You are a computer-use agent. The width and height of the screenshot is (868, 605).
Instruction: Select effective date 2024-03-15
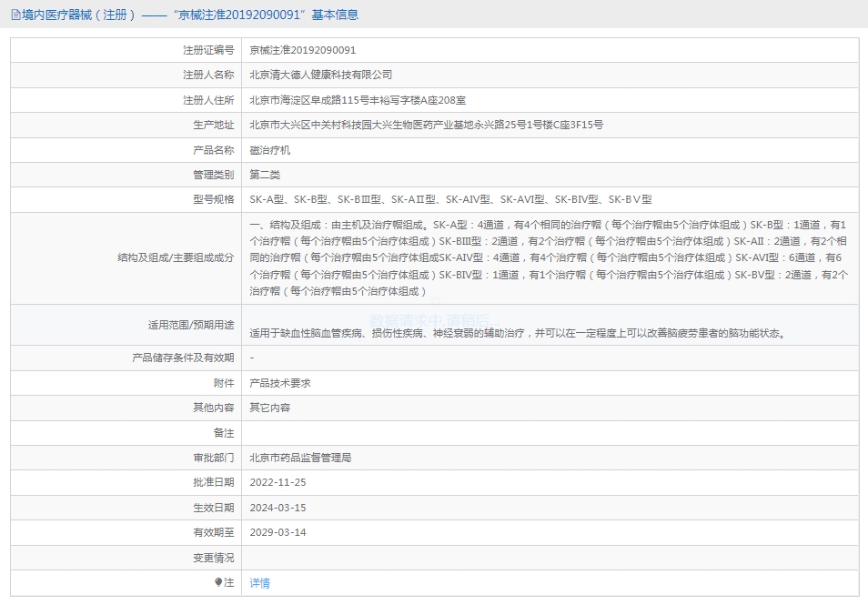(278, 508)
